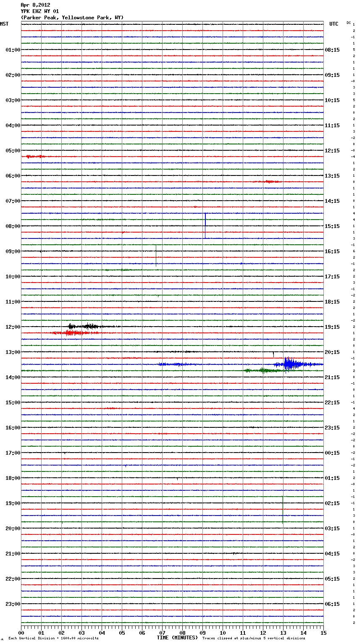Viewport: 357px width, 644px height.
Task: Click the '15' minute axis label
Action: [x=323, y=633]
